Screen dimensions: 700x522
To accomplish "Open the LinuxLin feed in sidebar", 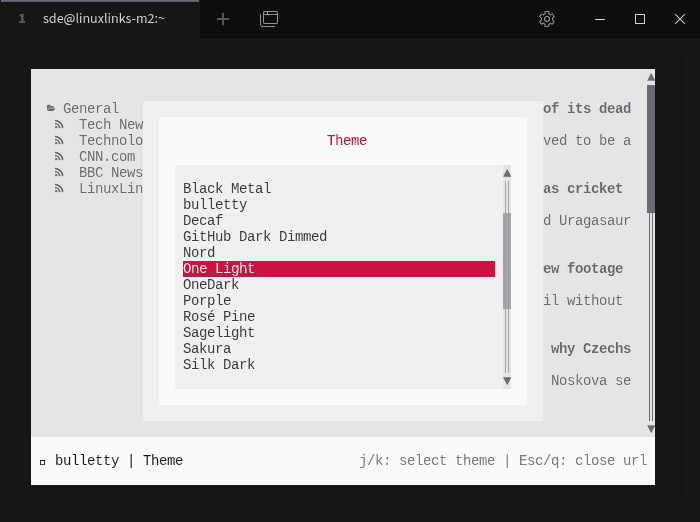I will pos(111,188).
